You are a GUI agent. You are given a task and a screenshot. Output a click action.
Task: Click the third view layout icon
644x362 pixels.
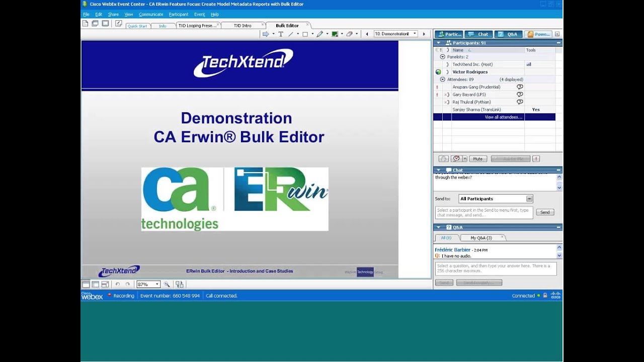tap(104, 285)
